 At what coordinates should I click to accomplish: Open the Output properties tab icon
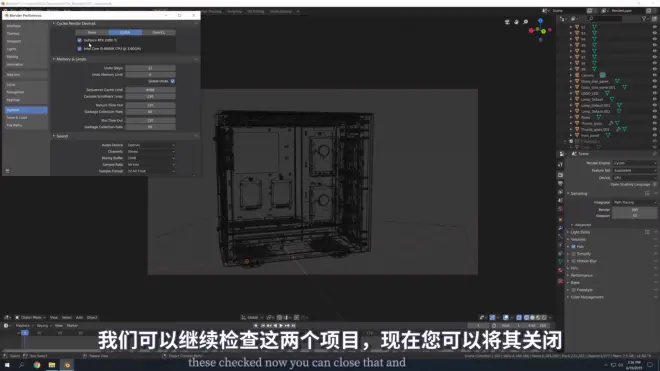pyautogui.click(x=560, y=184)
